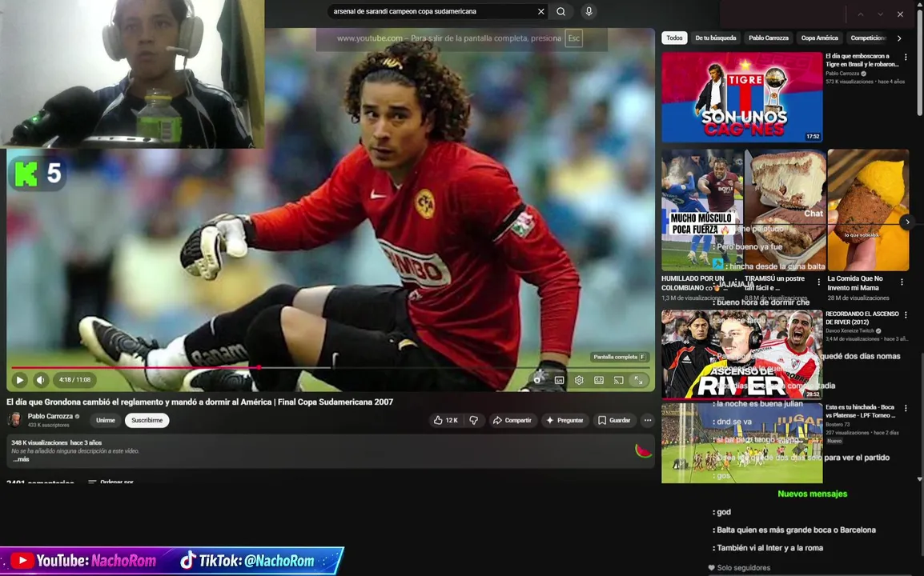Click the '4:18 / 11:08' time display
Viewport: 924px width, 576px height.
(x=74, y=380)
